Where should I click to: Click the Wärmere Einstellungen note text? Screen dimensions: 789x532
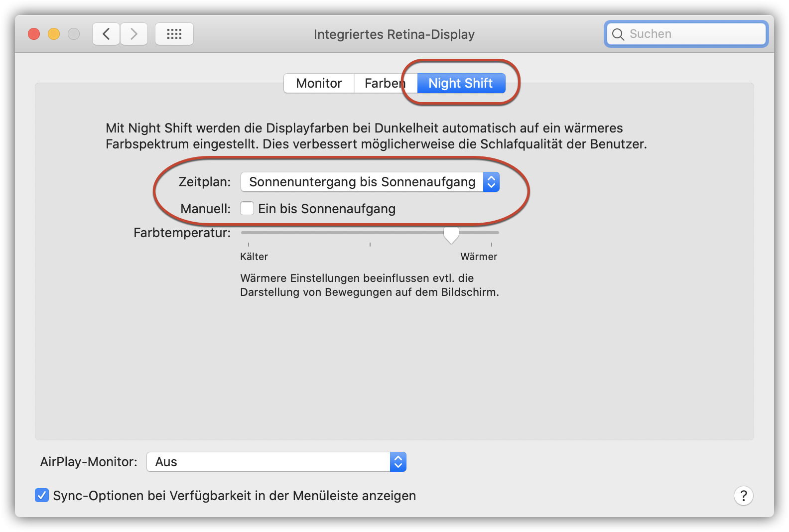pyautogui.click(x=370, y=285)
